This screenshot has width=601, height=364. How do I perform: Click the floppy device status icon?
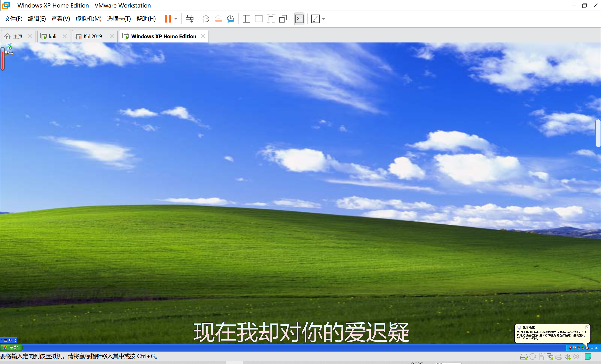pos(541,357)
